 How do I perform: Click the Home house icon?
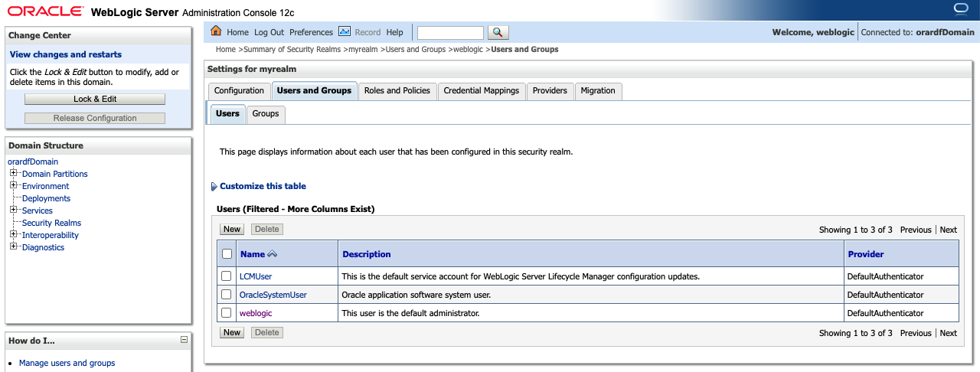tap(216, 31)
